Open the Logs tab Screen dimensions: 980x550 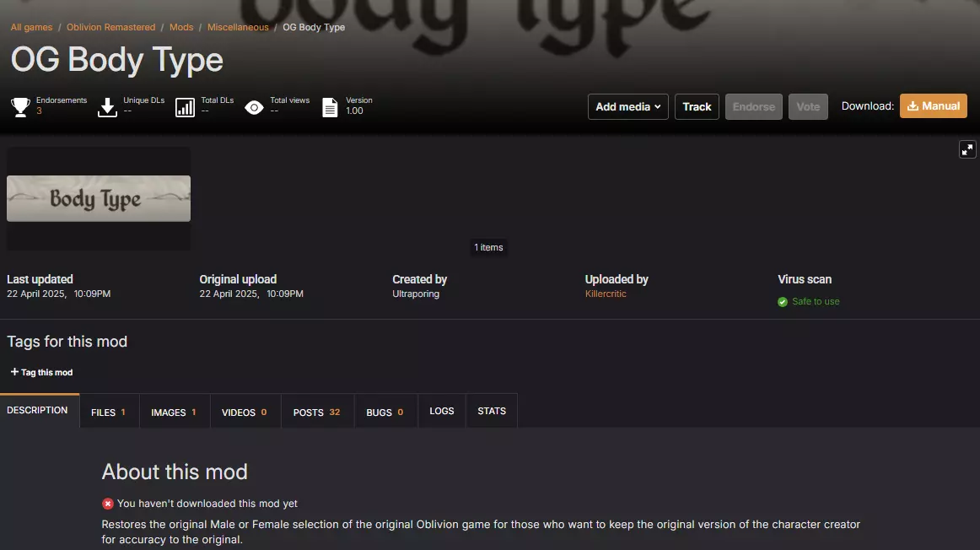442,412
